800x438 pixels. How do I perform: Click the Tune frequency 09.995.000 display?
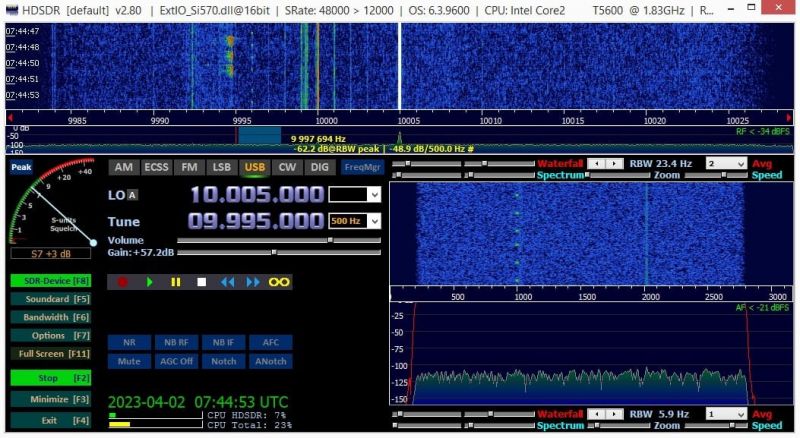(x=256, y=221)
